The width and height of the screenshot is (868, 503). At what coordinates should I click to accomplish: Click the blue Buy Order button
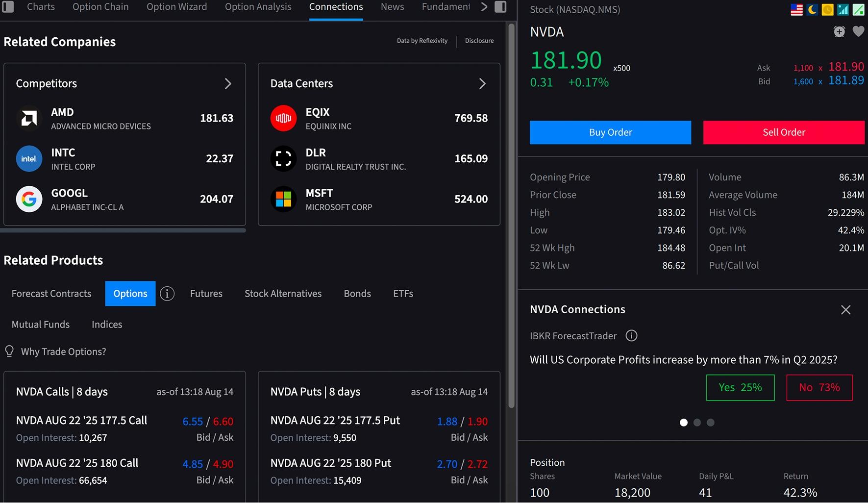point(610,132)
